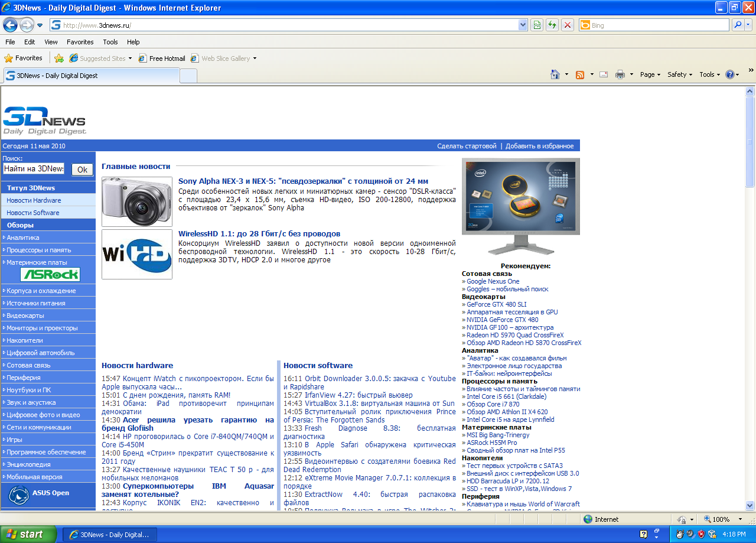
Task: Open the 'Видеокарты' sidebar category
Action: click(x=25, y=316)
